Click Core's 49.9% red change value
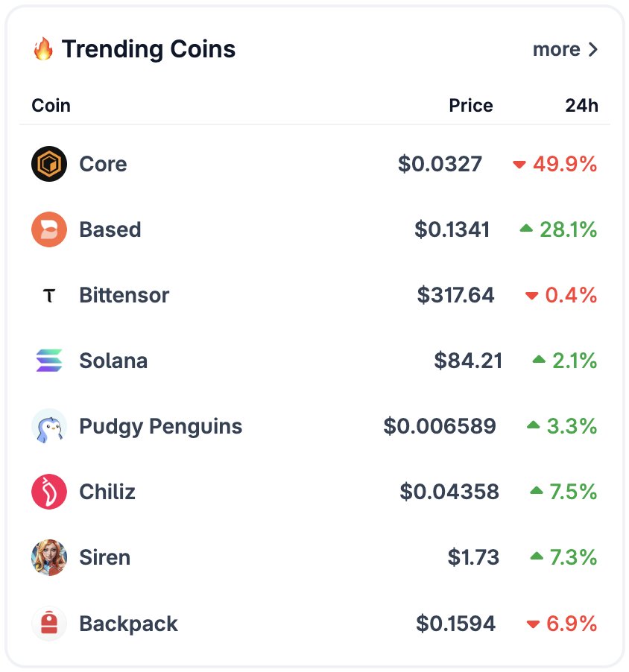Screen dimensions: 629x672 point(564,164)
